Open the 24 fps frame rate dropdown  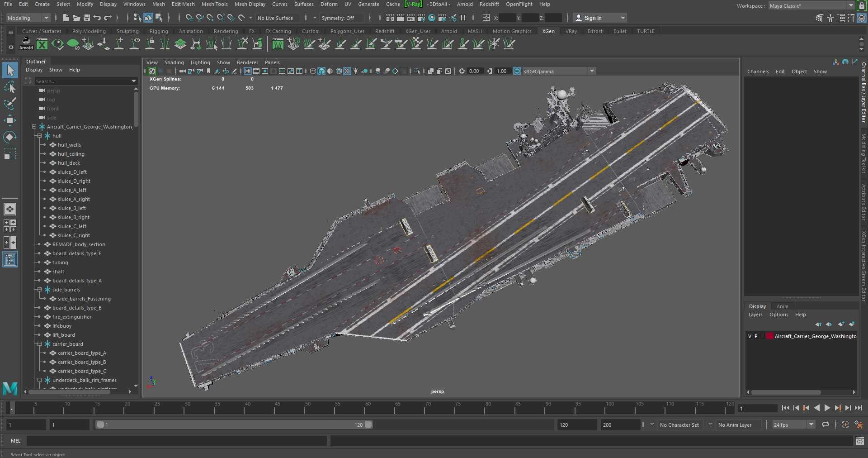pos(793,425)
